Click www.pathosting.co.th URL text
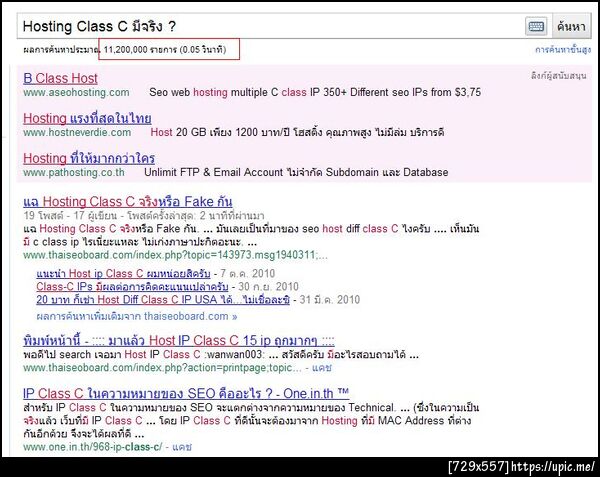The height and width of the screenshot is (477, 600). point(74,173)
